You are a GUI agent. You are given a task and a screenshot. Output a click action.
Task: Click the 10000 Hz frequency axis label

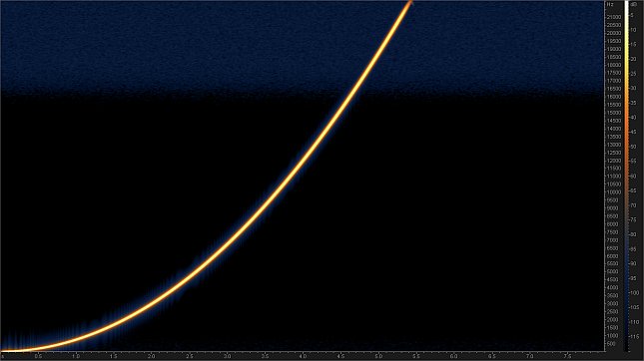(614, 192)
